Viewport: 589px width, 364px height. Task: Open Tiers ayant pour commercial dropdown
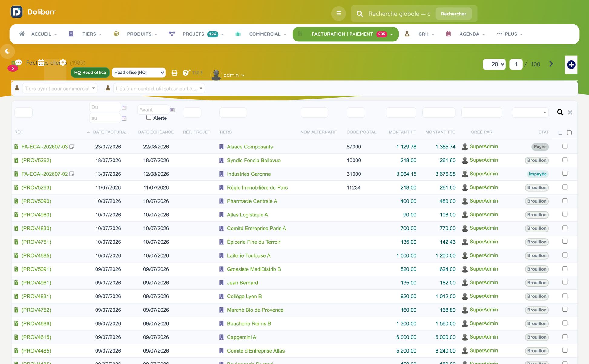[60, 89]
